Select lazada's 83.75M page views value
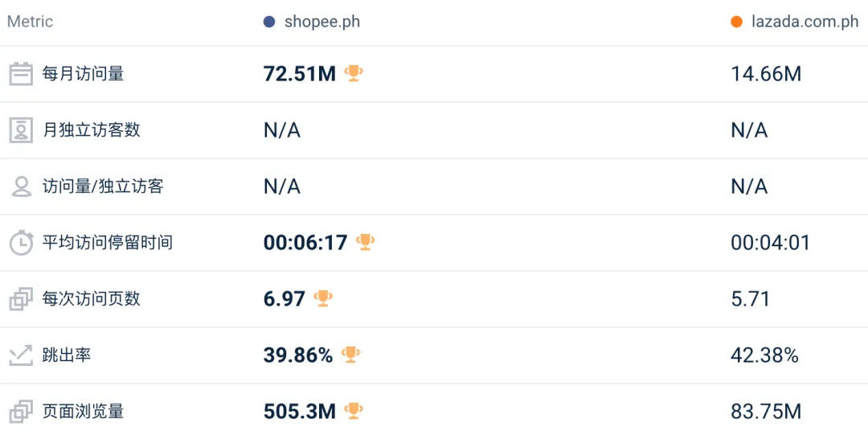The width and height of the screenshot is (868, 435). point(766,412)
